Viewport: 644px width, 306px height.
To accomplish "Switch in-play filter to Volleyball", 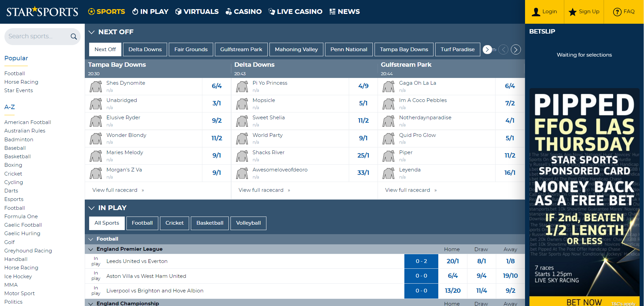I will 248,223.
